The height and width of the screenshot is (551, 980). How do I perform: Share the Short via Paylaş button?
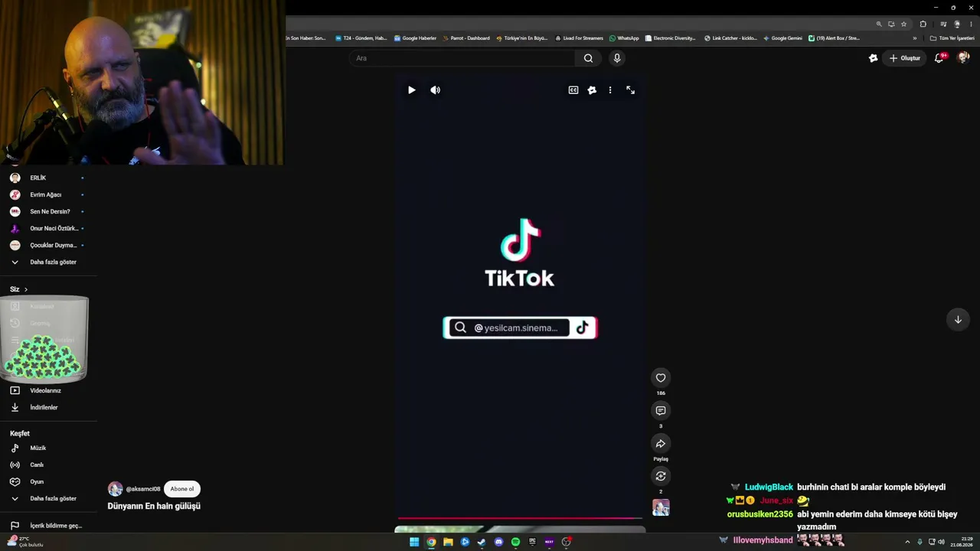point(661,444)
